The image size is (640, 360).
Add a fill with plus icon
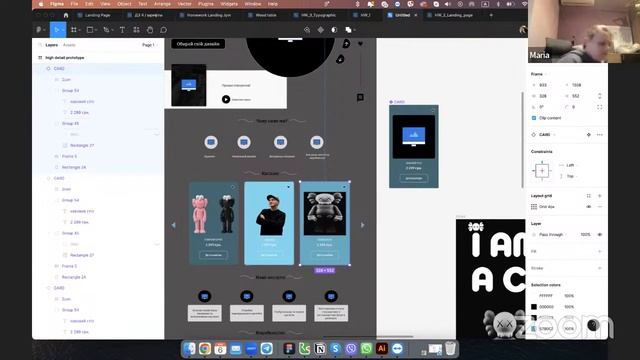point(600,251)
